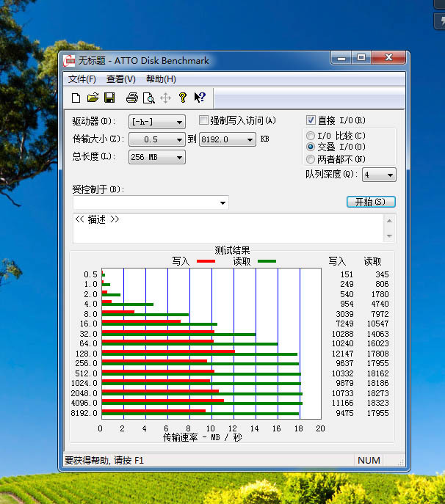
Task: Open print preview icon
Action: coord(148,98)
